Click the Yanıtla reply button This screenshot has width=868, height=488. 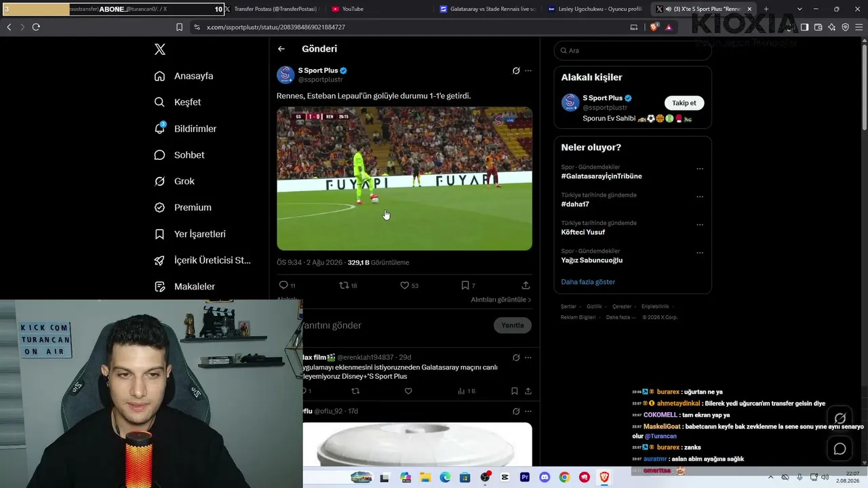click(x=513, y=325)
